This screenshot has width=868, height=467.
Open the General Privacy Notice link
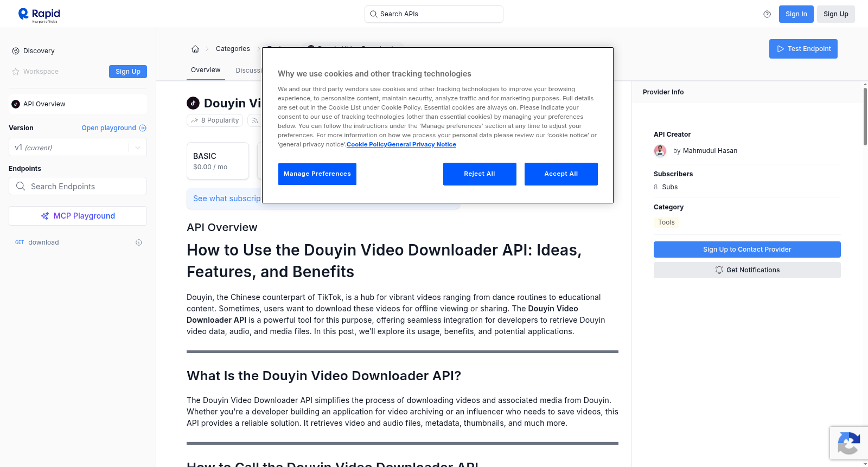(422, 144)
